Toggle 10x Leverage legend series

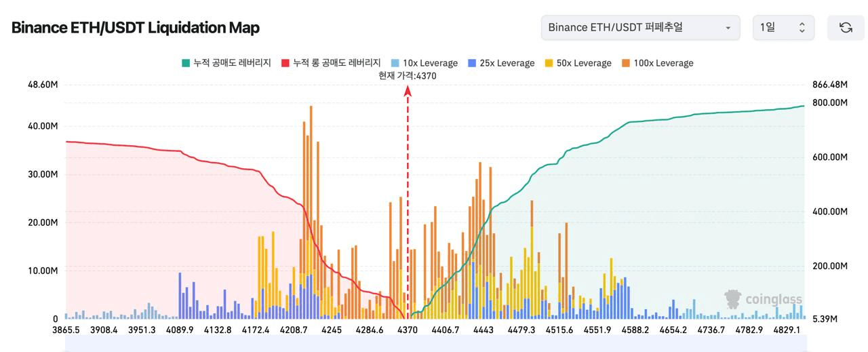pyautogui.click(x=424, y=63)
